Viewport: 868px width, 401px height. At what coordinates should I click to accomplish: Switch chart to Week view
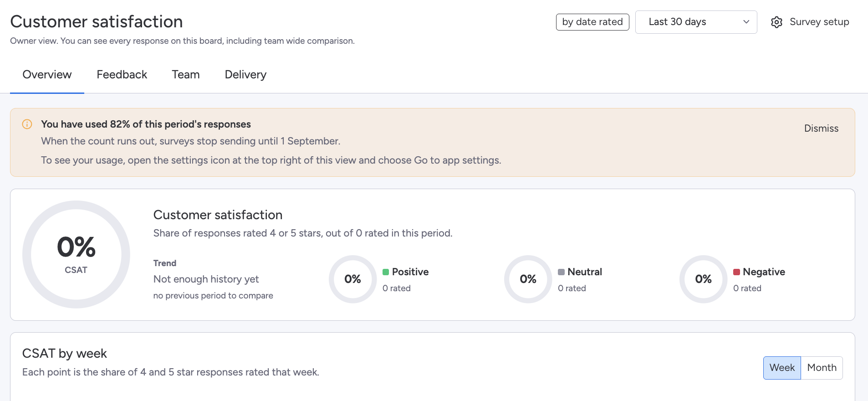coord(782,368)
